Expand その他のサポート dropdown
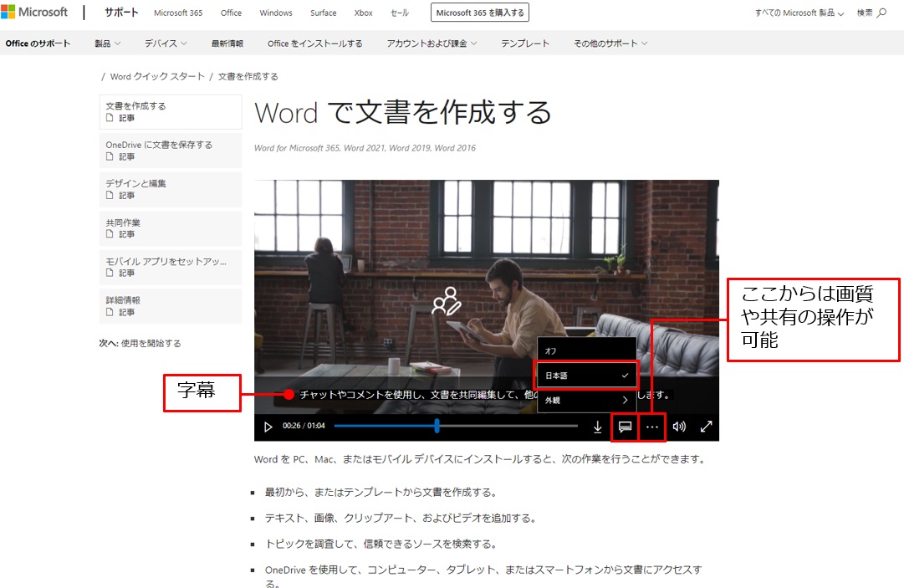Viewport: 904px width, 588px height. click(610, 43)
